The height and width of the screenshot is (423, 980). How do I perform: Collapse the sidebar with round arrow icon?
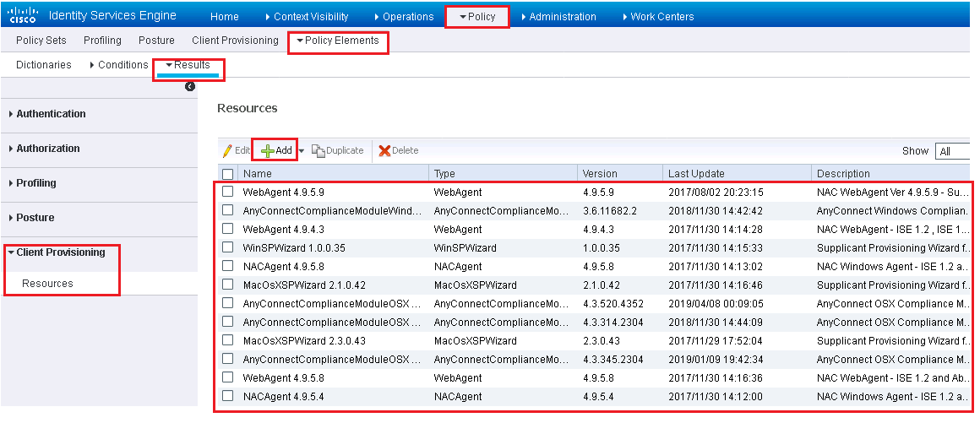click(x=190, y=87)
